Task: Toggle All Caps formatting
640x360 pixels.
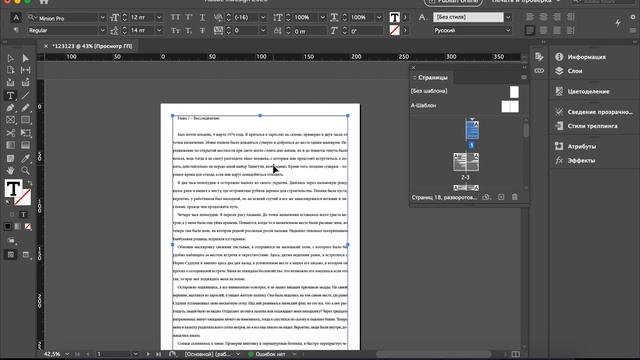Action: pos(175,17)
